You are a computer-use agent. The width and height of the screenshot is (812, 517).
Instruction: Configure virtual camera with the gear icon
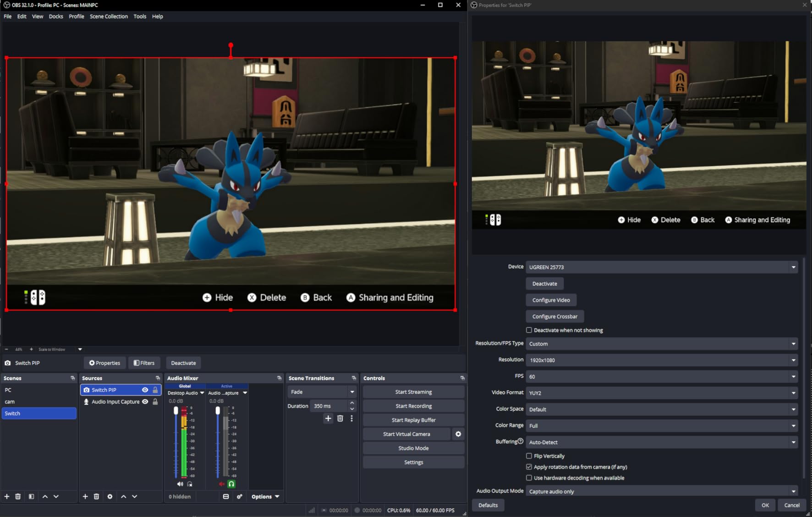tap(458, 434)
